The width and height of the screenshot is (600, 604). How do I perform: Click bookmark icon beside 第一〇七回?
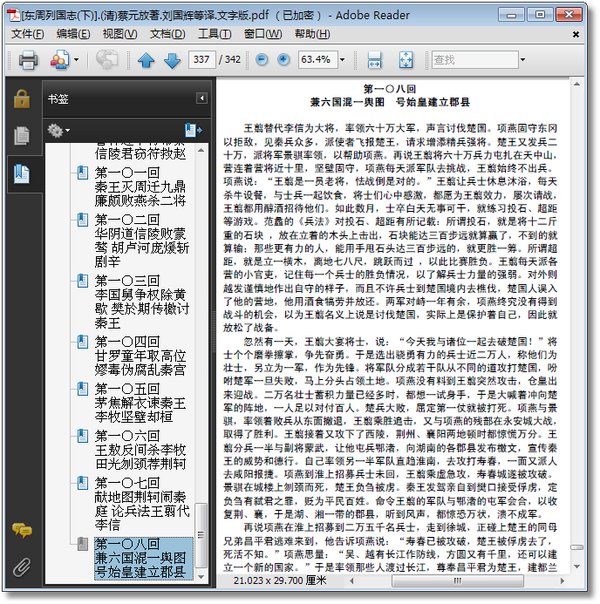pos(82,483)
